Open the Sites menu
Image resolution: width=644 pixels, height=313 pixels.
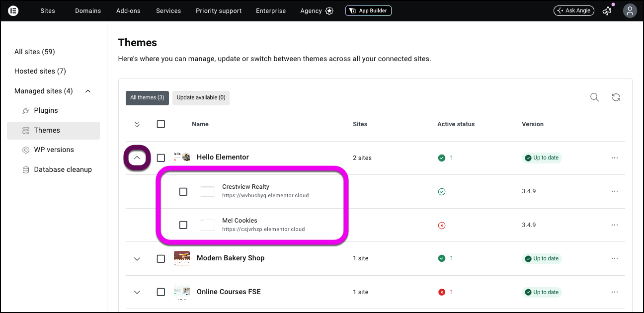click(48, 11)
